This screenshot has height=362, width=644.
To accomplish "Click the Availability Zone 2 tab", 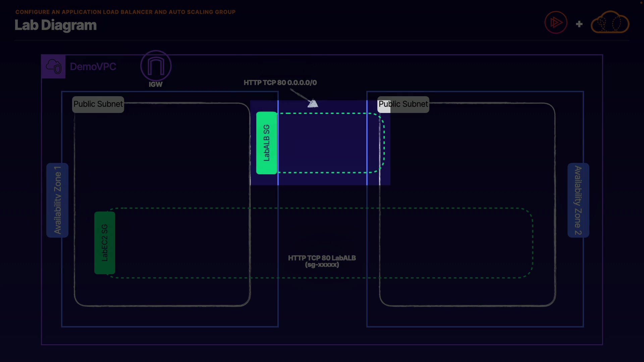I will (x=578, y=200).
